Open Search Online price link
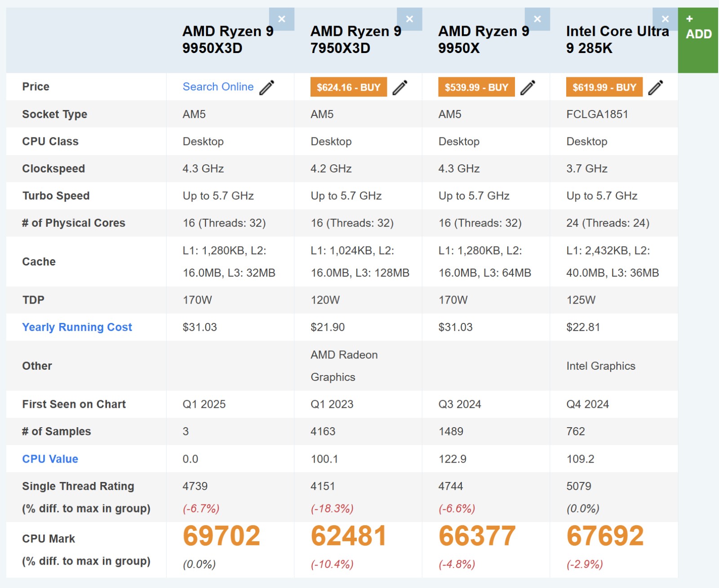Screen dimensions: 719x588 tap(218, 87)
